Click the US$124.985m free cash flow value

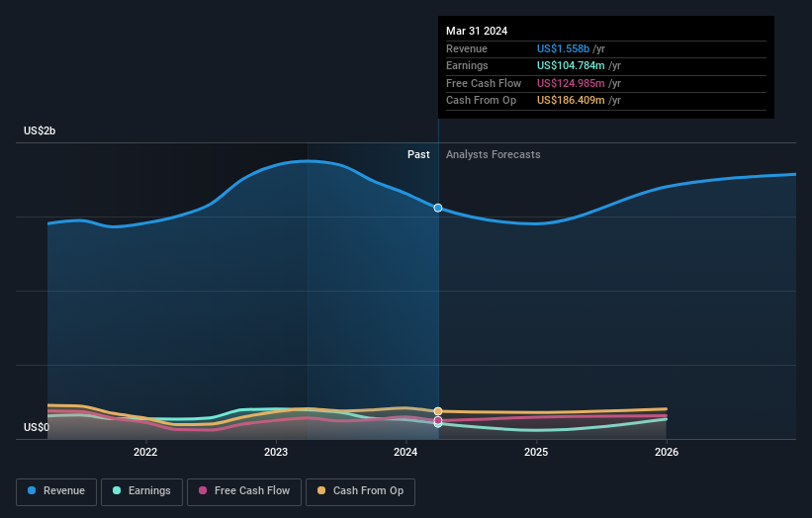[x=571, y=83]
